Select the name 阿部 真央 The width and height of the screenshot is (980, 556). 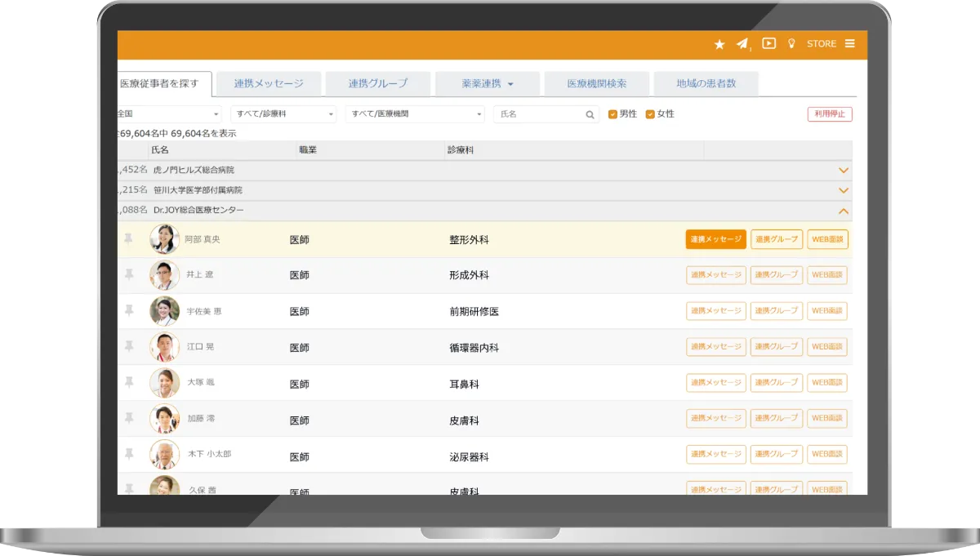(203, 239)
